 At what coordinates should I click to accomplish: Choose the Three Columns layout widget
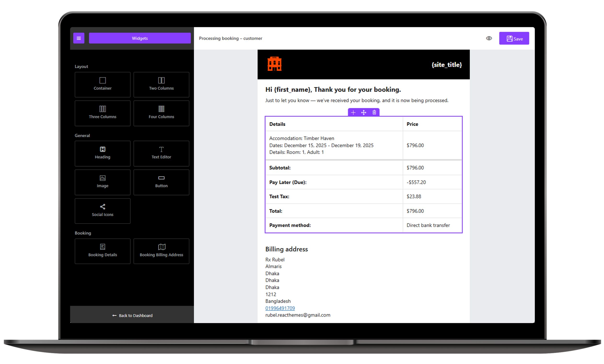(x=103, y=113)
